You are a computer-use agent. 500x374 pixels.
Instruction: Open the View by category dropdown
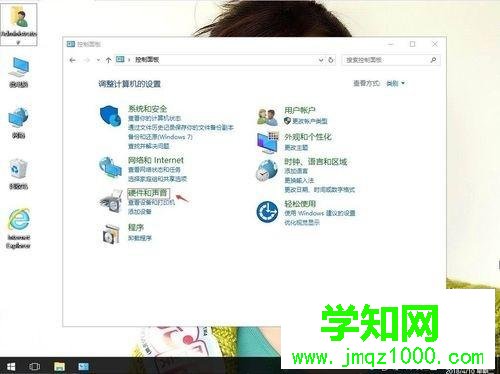[396, 83]
